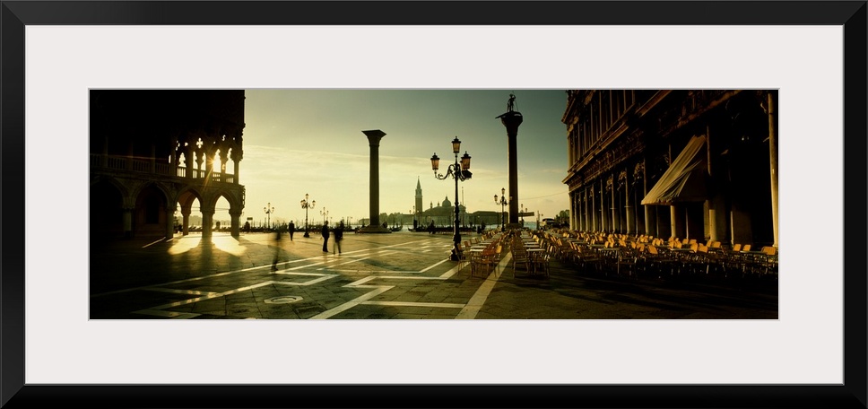868x409 pixels.
Task: Click the statue atop the right column
Action: coord(511,102)
